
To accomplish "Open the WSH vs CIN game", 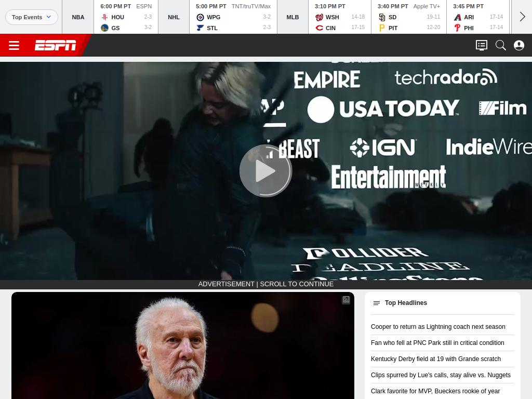I will 340,17.
